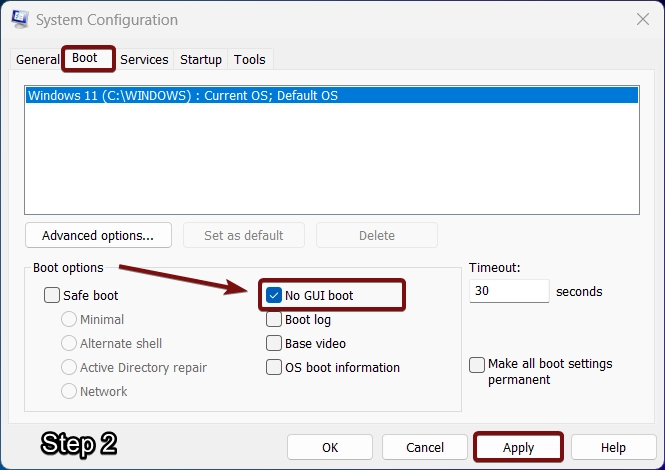Image resolution: width=665 pixels, height=470 pixels.
Task: Switch to the General tab
Action: click(x=37, y=59)
